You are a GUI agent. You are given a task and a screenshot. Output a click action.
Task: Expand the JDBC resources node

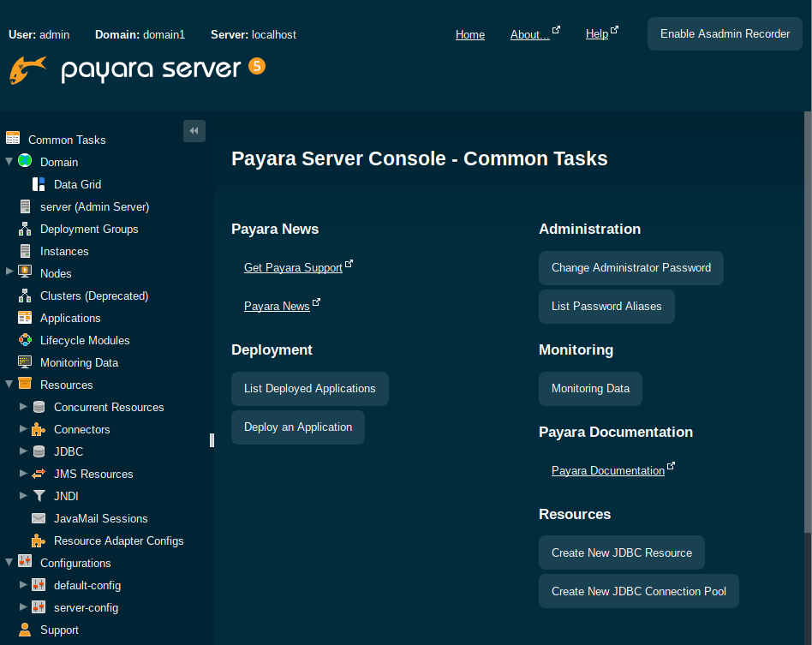point(23,451)
